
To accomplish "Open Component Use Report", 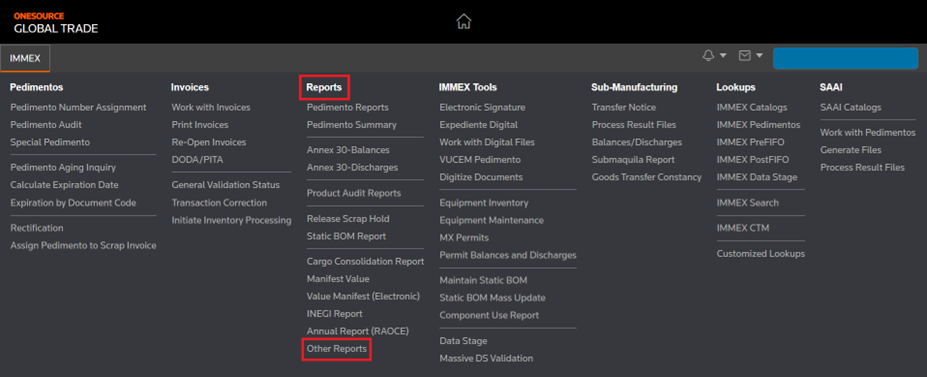I will (490, 316).
